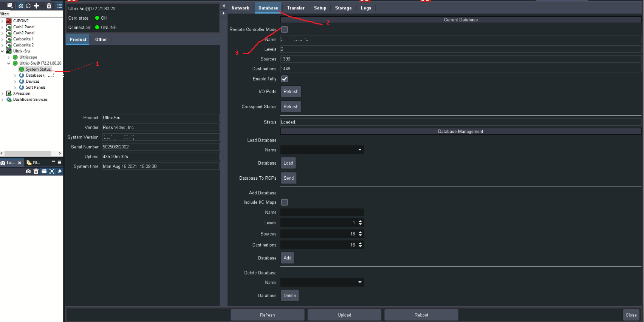Click the pin icon in layout toolbar
This screenshot has width=644, height=322.
tap(59, 171)
